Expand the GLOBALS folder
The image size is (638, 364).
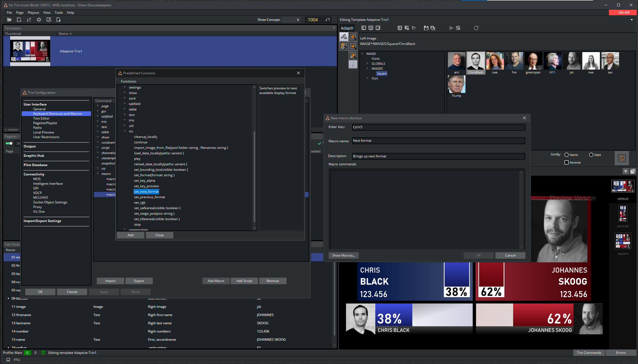368,63
